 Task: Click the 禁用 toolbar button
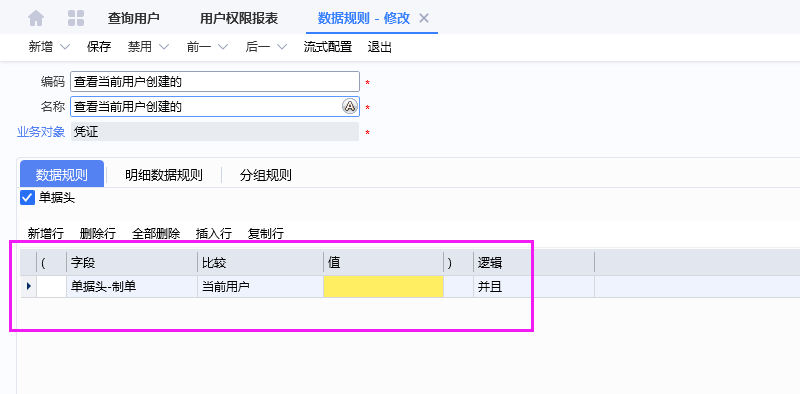coord(140,47)
